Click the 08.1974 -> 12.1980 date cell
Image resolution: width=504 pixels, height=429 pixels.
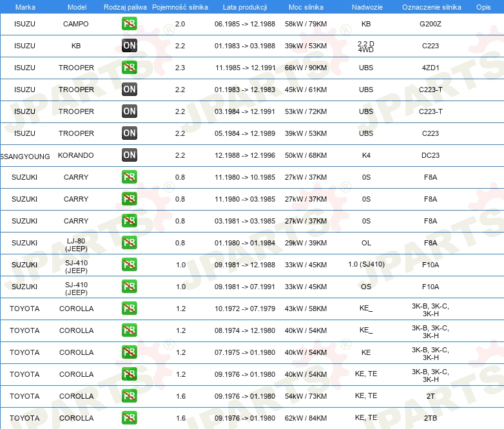coord(245,330)
